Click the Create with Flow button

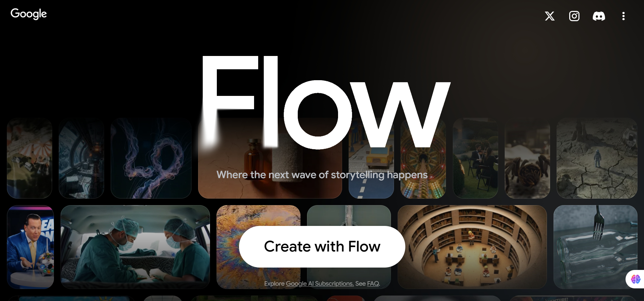click(322, 246)
